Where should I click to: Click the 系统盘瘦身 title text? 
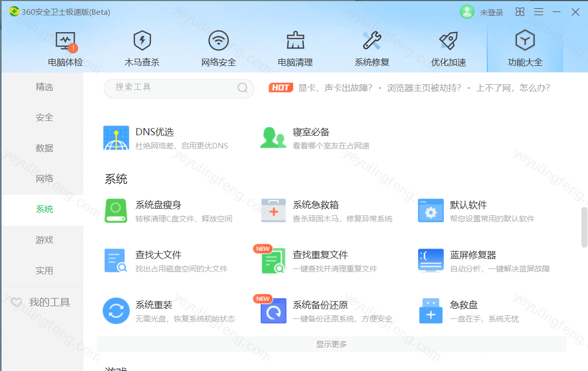(158, 205)
